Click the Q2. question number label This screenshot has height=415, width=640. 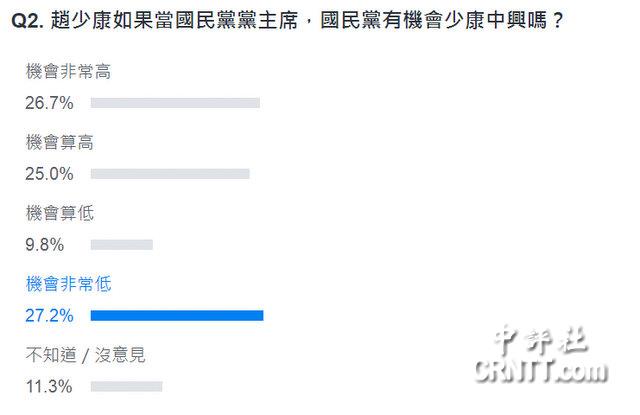(27, 20)
